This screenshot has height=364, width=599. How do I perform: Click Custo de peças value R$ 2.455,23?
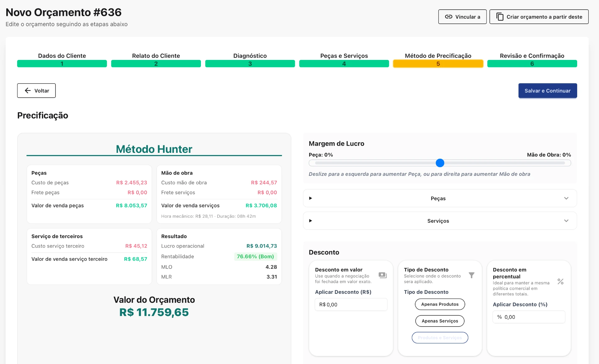[x=131, y=182]
